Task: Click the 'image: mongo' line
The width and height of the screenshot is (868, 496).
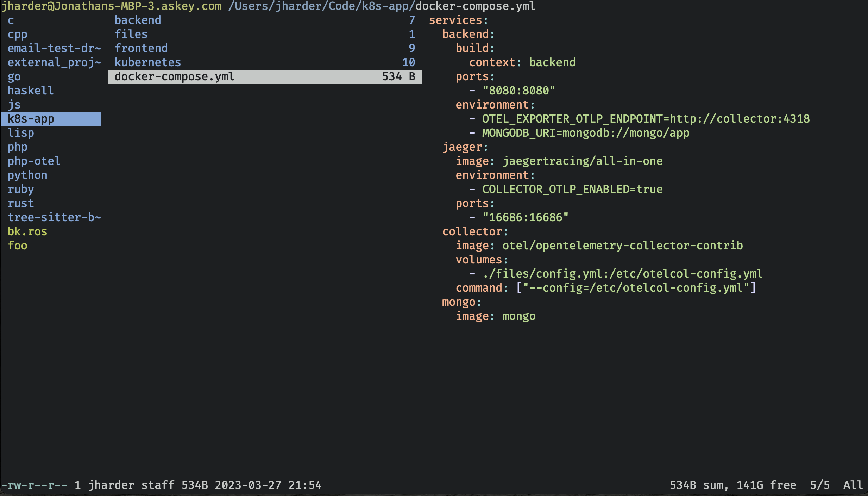Action: pyautogui.click(x=496, y=316)
